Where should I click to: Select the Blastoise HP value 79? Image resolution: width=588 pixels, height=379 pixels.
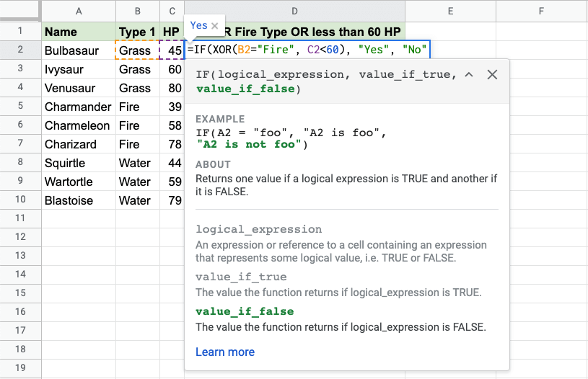[x=172, y=200]
